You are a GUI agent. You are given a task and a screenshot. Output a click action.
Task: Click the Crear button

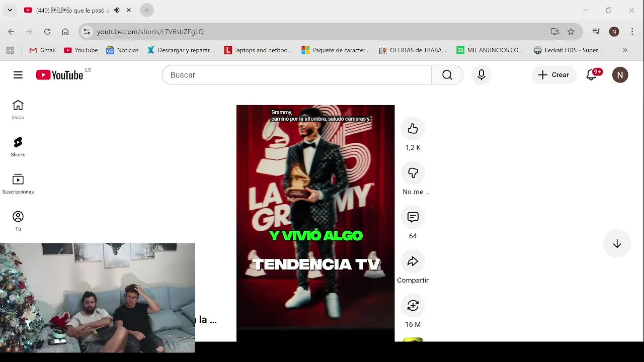pos(554,75)
